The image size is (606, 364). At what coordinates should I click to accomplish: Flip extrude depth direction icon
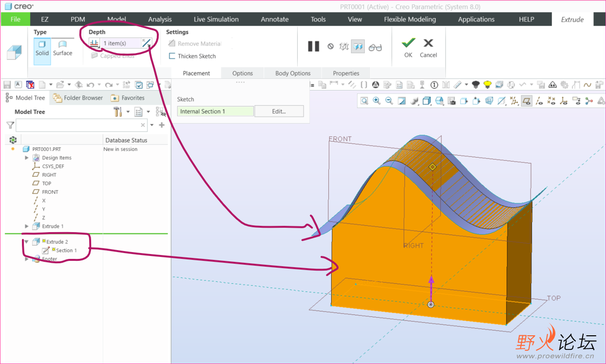pos(146,43)
